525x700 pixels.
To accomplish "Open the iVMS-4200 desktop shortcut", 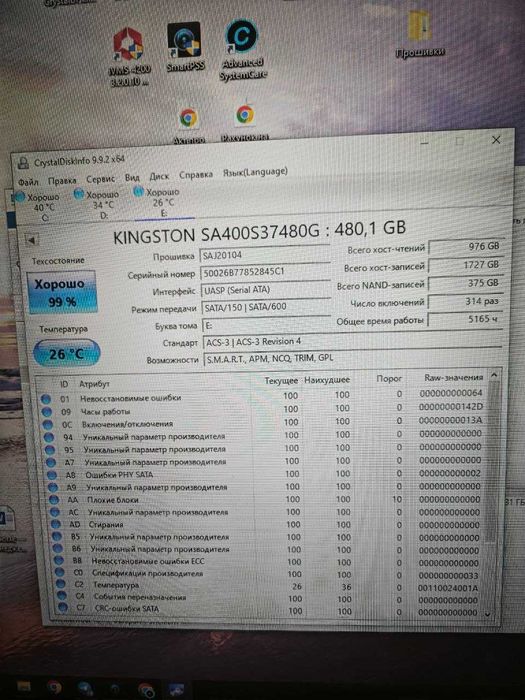I will [129, 57].
